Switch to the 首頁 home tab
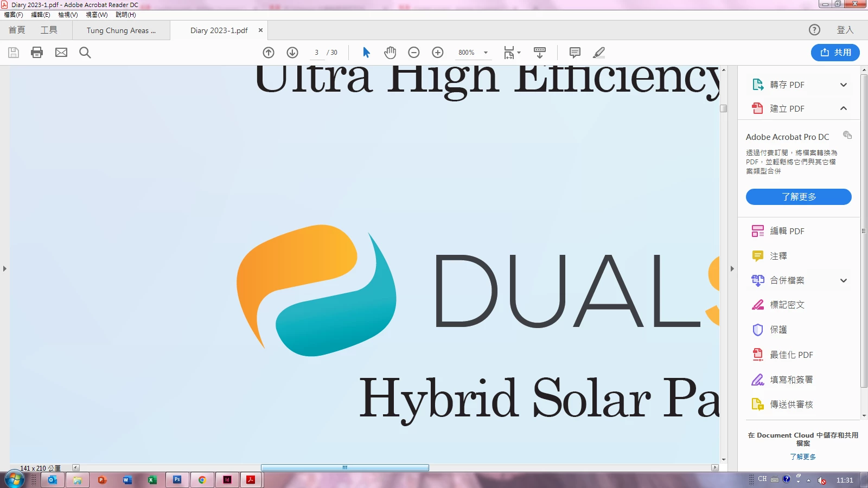The image size is (868, 488). (17, 30)
